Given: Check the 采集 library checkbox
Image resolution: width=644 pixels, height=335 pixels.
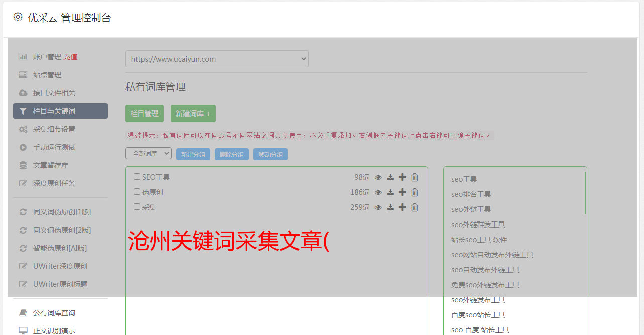Looking at the screenshot, I should coord(137,207).
